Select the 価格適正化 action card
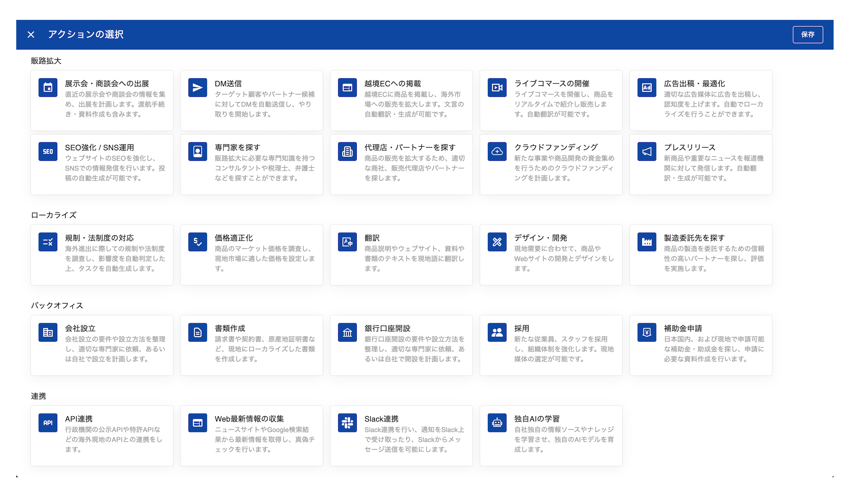Image resolution: width=862 pixels, height=504 pixels. coord(251,255)
